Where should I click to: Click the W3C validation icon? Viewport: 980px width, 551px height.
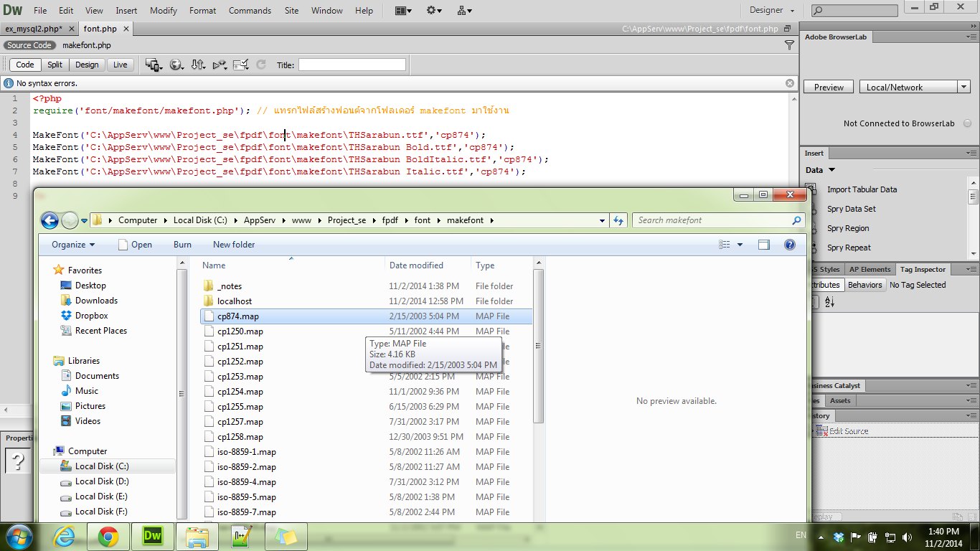coord(220,65)
